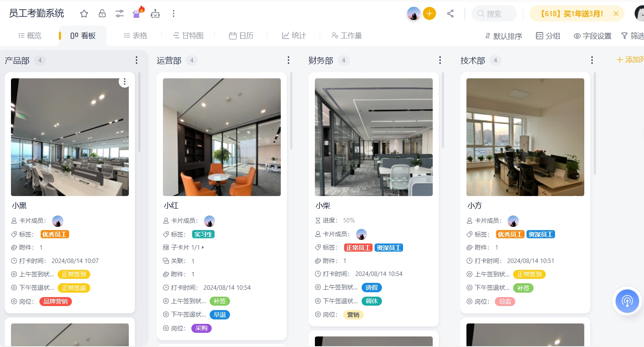The width and height of the screenshot is (644, 347).
Task: Open 字段设置 field settings
Action: pos(592,36)
